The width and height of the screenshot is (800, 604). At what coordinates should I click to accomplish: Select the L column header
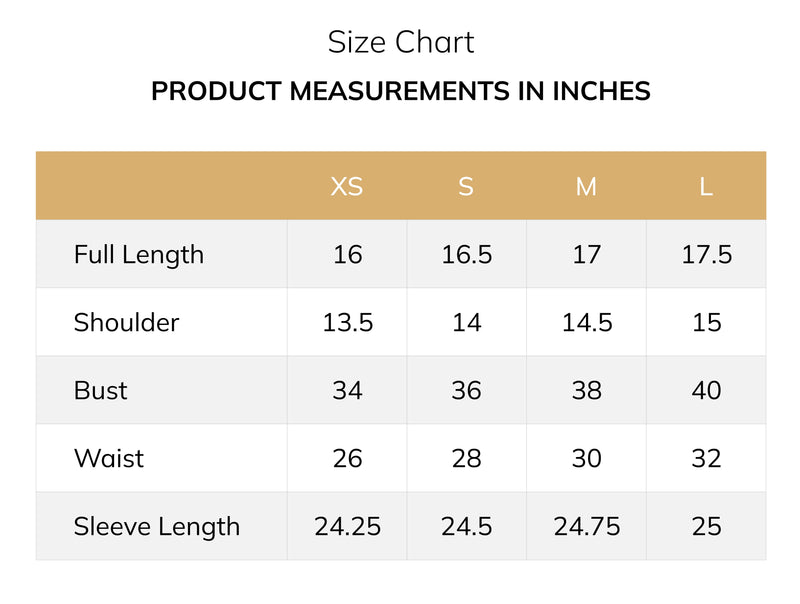(706, 186)
